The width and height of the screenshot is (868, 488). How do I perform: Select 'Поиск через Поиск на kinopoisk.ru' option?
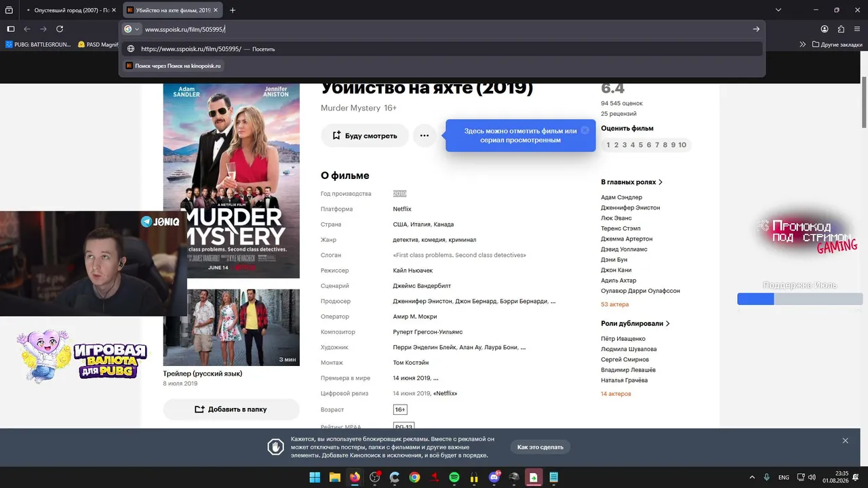pyautogui.click(x=173, y=66)
